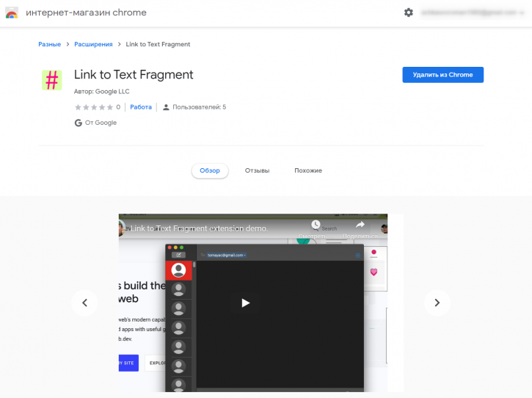The image size is (532, 398).
Task: Click the pink hash extension icon
Action: pos(52,80)
